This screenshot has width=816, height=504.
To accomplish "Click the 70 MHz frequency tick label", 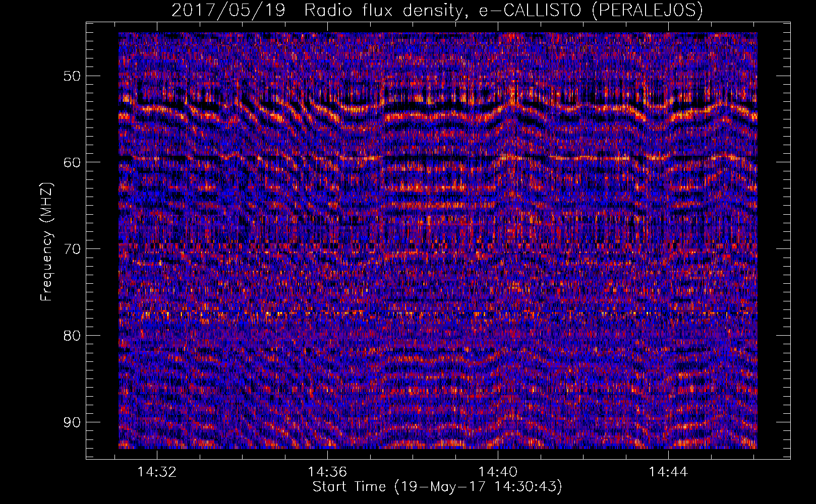I will coord(72,249).
